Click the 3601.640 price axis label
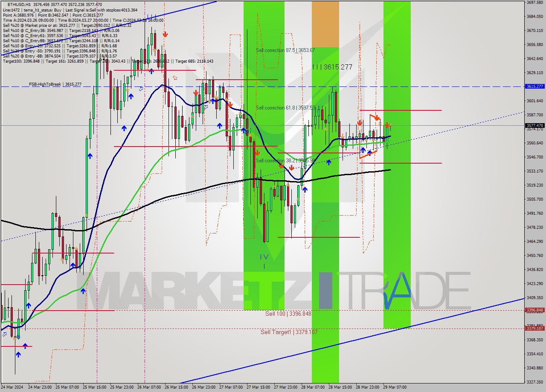 tap(534, 101)
